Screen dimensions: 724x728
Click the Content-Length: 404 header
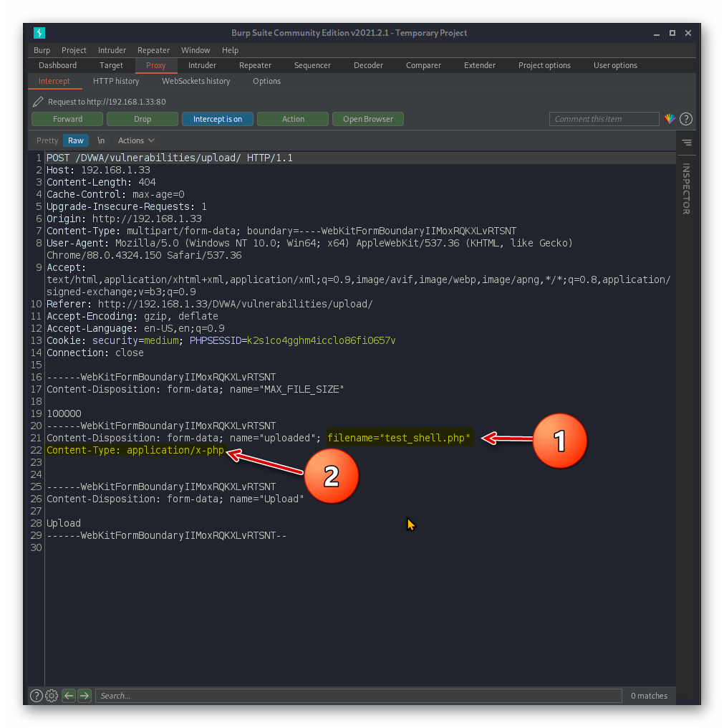click(101, 182)
